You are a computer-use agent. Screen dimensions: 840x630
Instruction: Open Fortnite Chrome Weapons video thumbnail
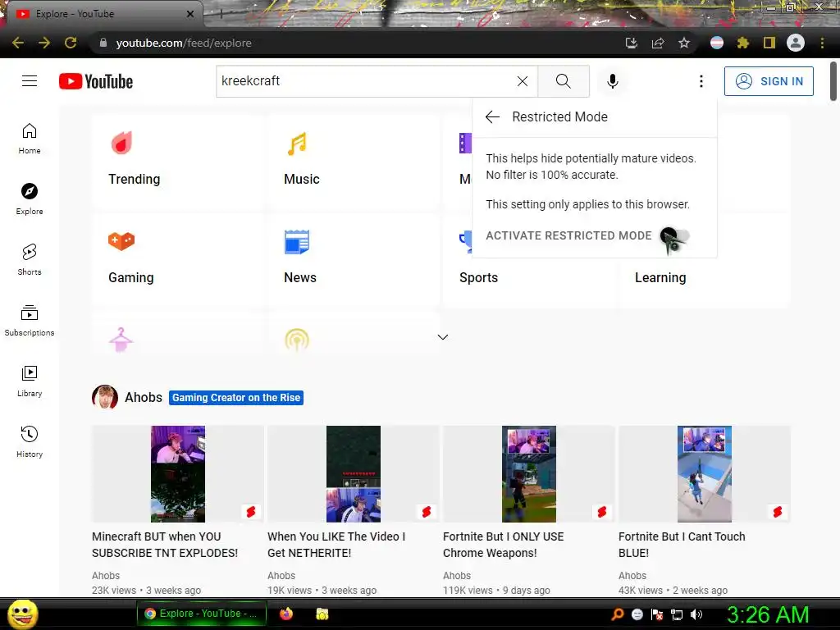click(529, 473)
